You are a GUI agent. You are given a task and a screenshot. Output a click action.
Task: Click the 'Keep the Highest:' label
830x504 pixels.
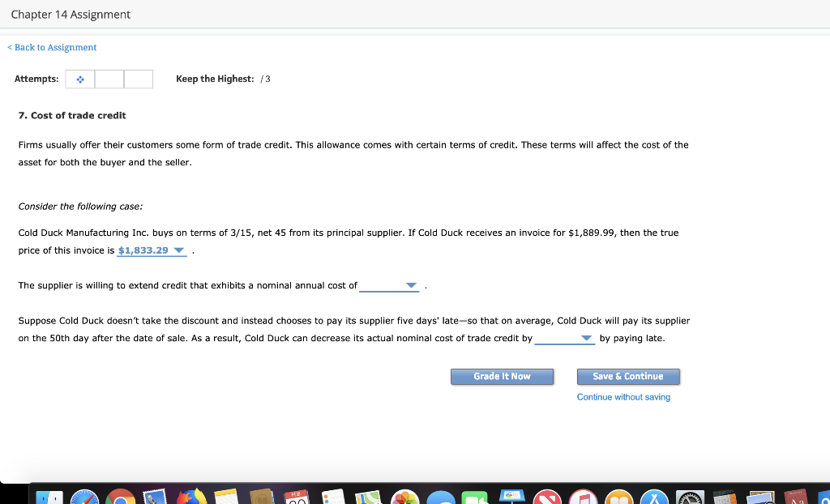click(x=215, y=79)
